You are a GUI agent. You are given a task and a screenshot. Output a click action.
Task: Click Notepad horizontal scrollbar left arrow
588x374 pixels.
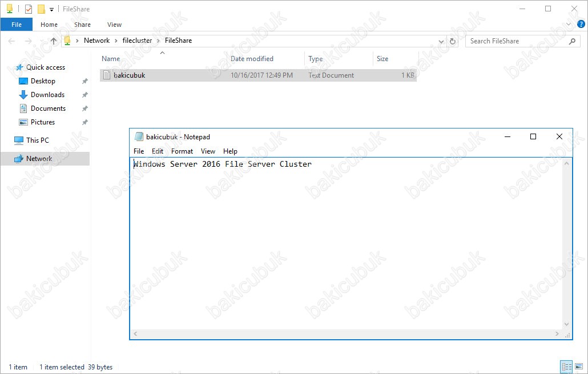pyautogui.click(x=135, y=334)
